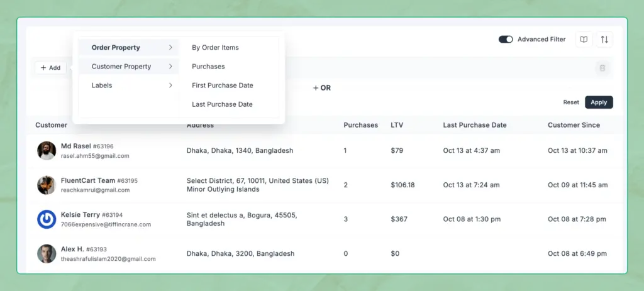Expand the Labels submenu chevron
Viewport: 644px width, 291px height.
click(x=170, y=85)
